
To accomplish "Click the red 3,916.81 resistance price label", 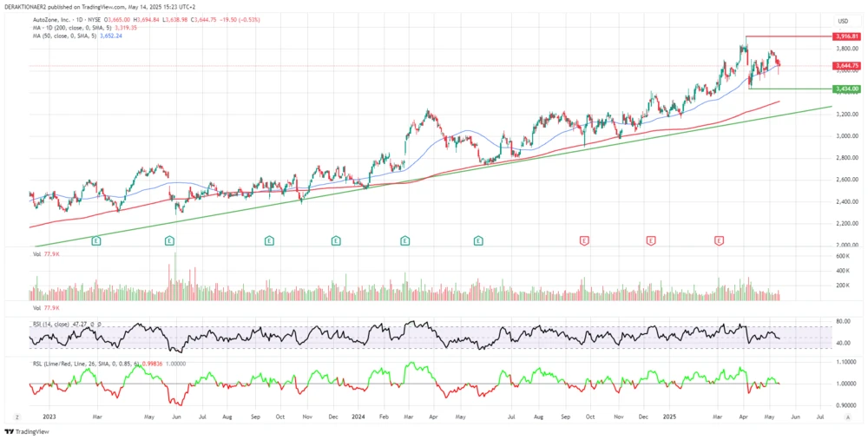I will click(x=847, y=36).
